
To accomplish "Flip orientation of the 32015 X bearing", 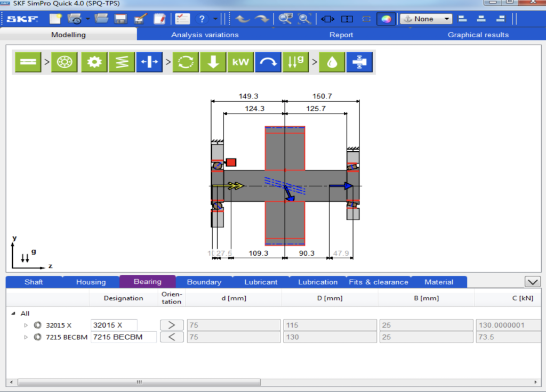I will 172,325.
